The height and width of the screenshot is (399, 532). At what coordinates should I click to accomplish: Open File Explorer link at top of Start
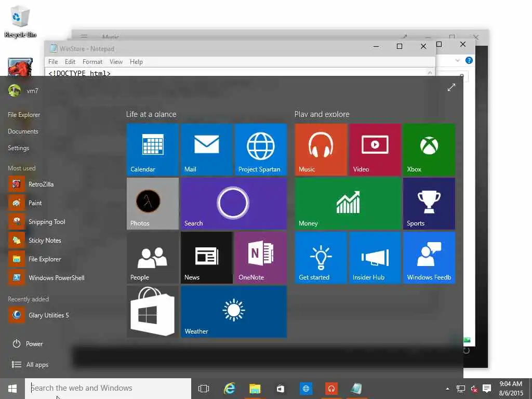(x=24, y=115)
